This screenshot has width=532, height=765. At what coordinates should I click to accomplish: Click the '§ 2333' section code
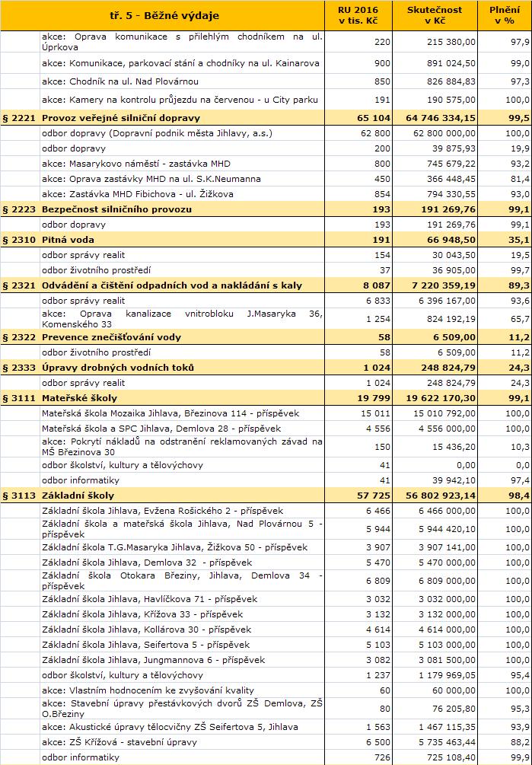tap(20, 368)
